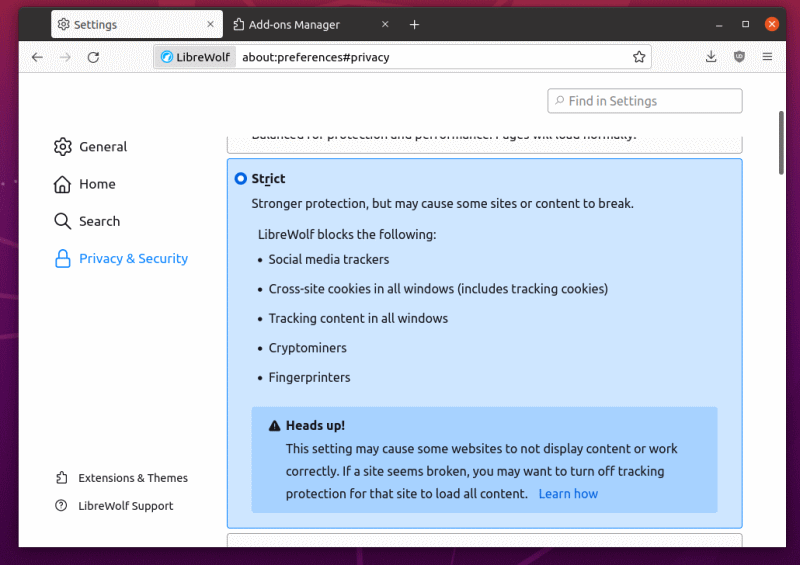
Task: Click the reload page icon
Action: 93,57
